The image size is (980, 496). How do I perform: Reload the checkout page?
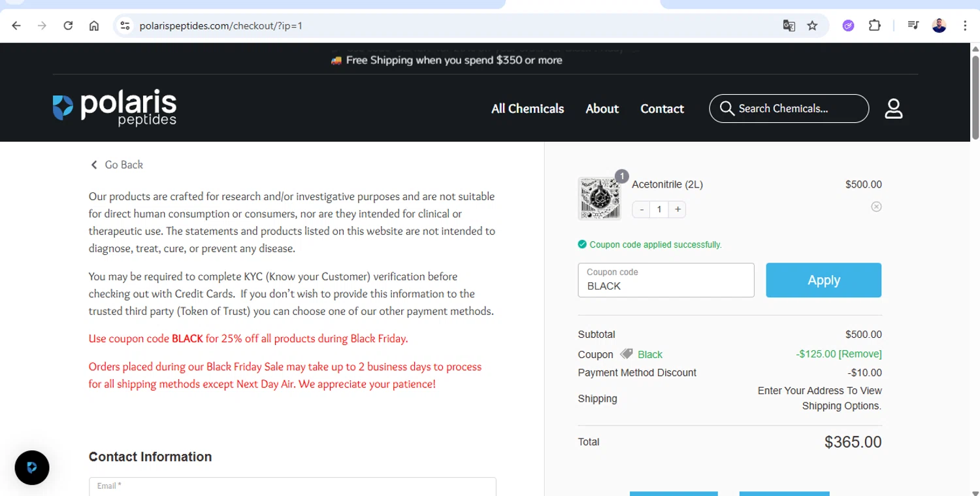coord(68,25)
